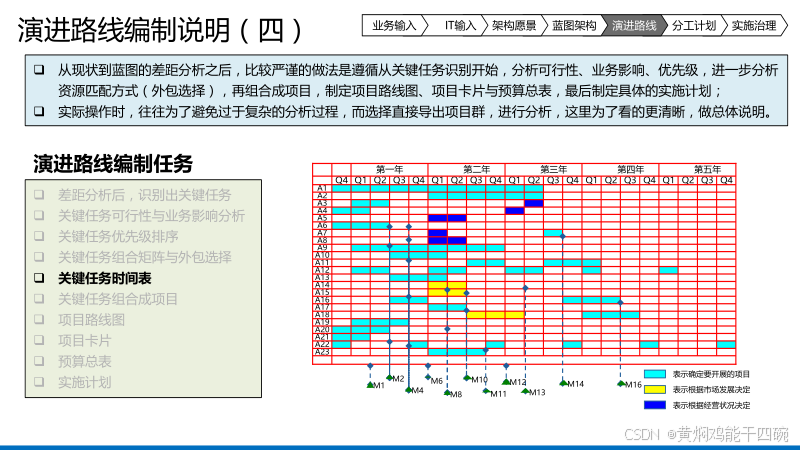Select the M16 milestone marker
Screen dimensions: 800x450
(x=621, y=384)
